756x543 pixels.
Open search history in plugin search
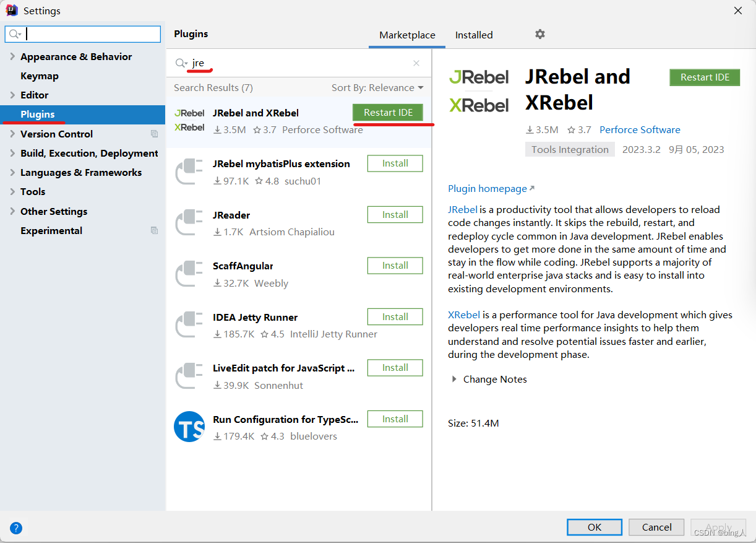[x=181, y=63]
